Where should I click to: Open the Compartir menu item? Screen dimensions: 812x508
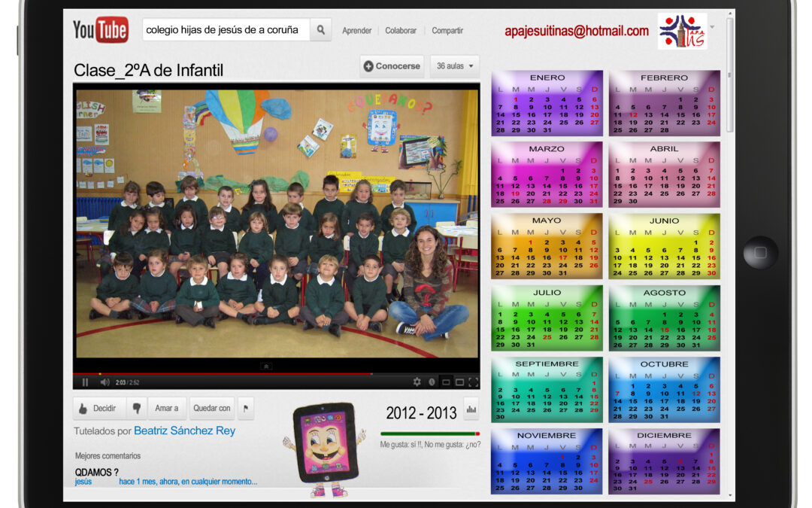point(447,31)
